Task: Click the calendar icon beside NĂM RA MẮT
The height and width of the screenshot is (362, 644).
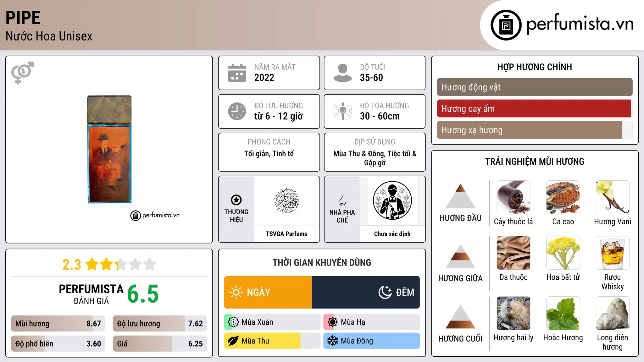Action: click(237, 73)
